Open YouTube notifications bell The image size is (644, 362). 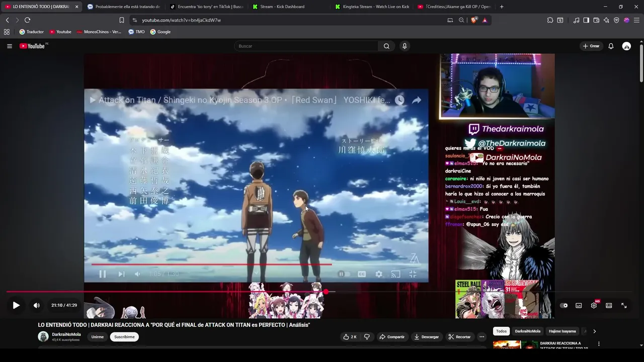(611, 46)
